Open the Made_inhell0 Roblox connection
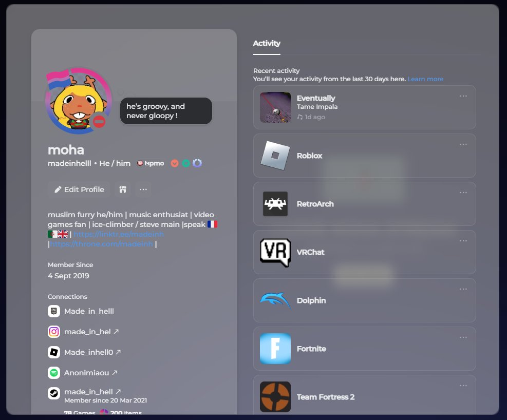 [x=92, y=352]
